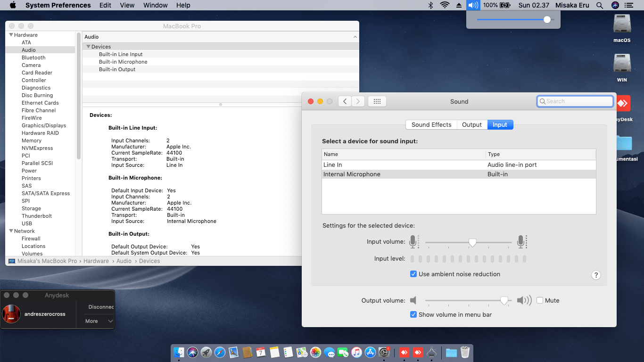Viewport: 644px width, 362px height.
Task: Click Siri icon in menu bar
Action: pos(615,5)
